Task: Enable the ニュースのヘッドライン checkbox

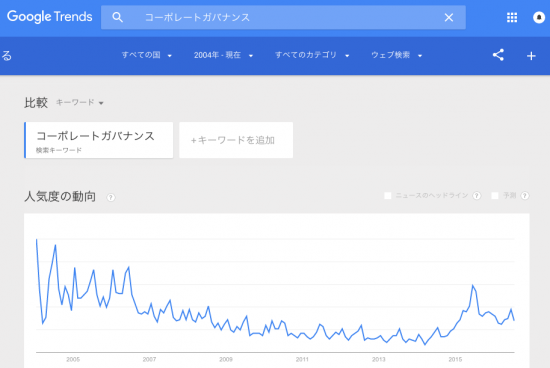Action: (x=388, y=196)
